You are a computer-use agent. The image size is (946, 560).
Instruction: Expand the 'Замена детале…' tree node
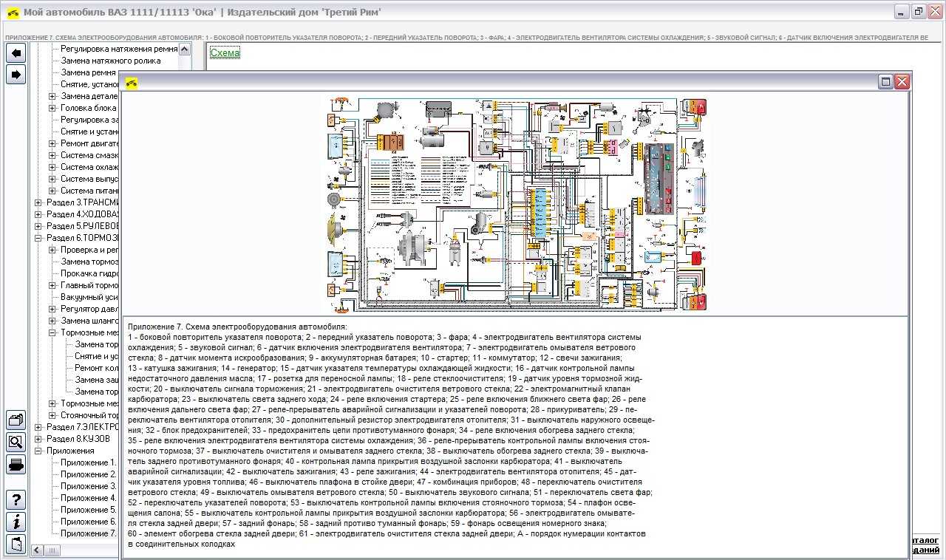[52, 96]
